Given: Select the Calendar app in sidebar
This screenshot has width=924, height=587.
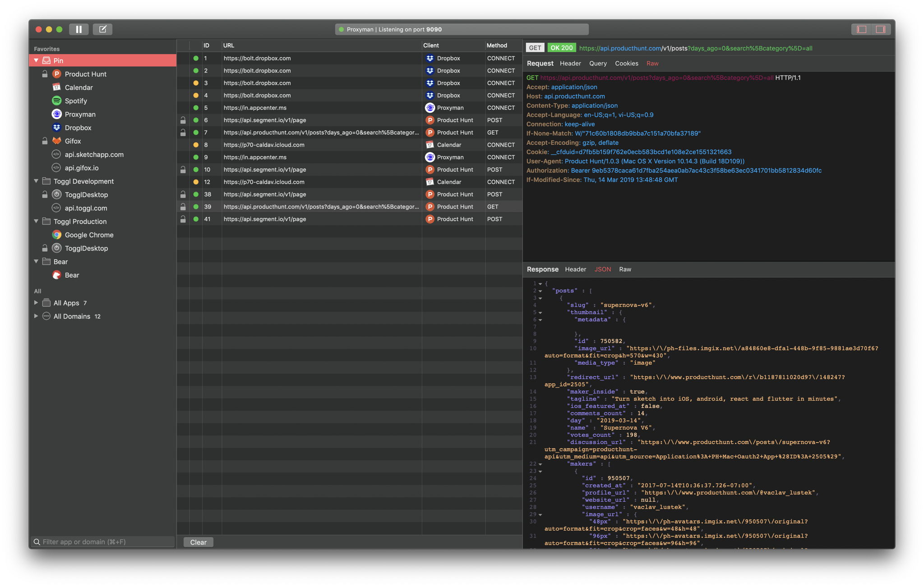Looking at the screenshot, I should [79, 87].
